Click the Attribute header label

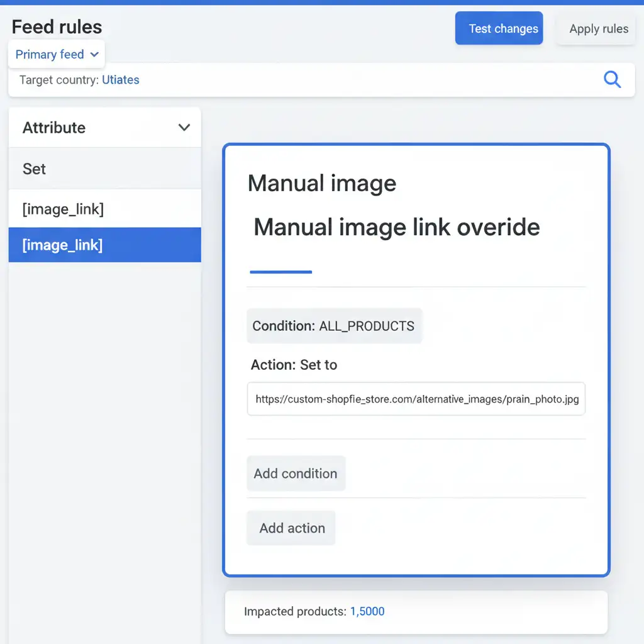pos(54,128)
